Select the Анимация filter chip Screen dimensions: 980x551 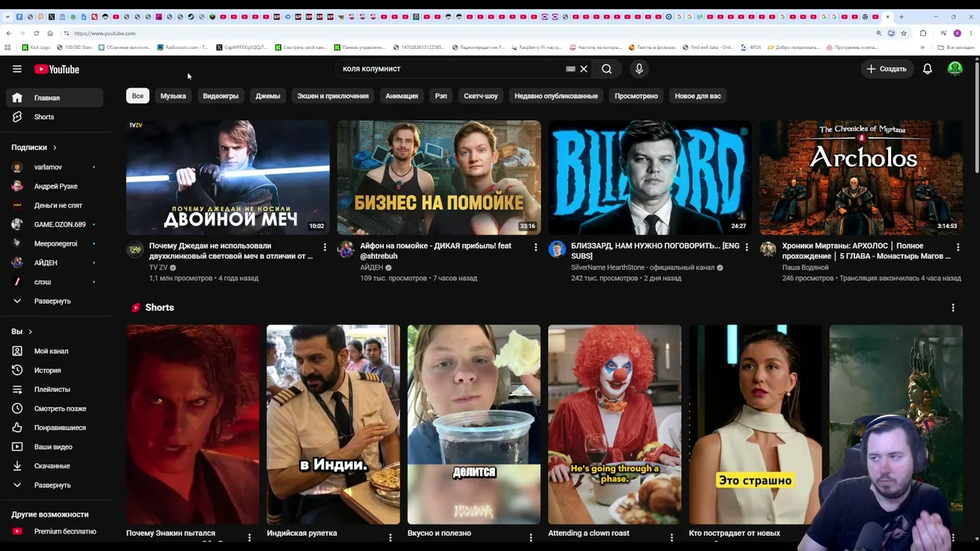(402, 96)
